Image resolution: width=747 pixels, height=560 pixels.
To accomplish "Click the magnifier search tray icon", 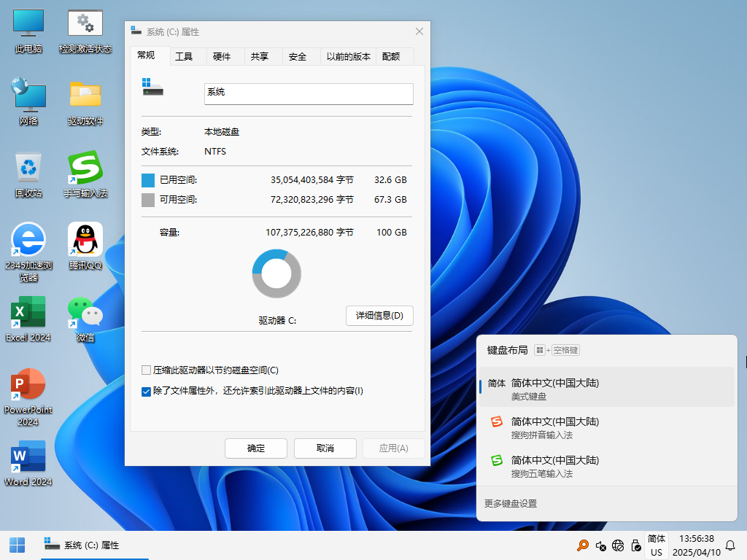I will click(583, 545).
